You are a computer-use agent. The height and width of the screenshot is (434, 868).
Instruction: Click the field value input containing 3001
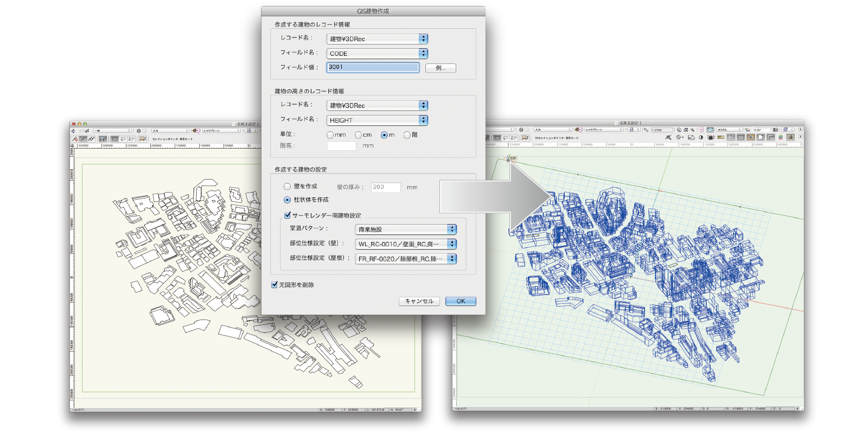[x=373, y=67]
